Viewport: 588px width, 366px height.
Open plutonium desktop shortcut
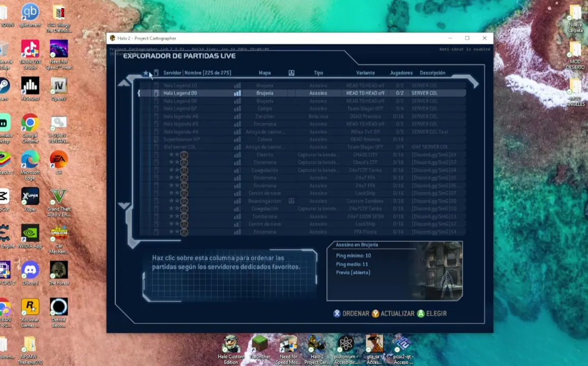coord(346,350)
